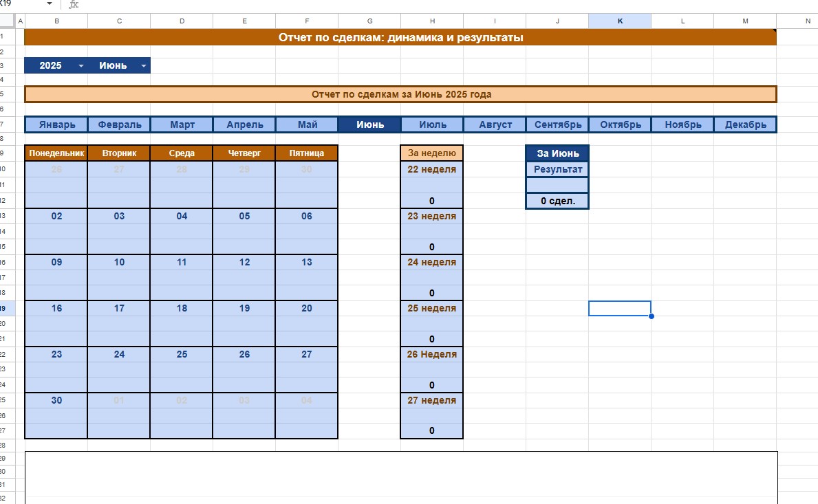Screen dimensions: 818x504
Task: Select the '24 неделя' week label cell
Action: (432, 262)
